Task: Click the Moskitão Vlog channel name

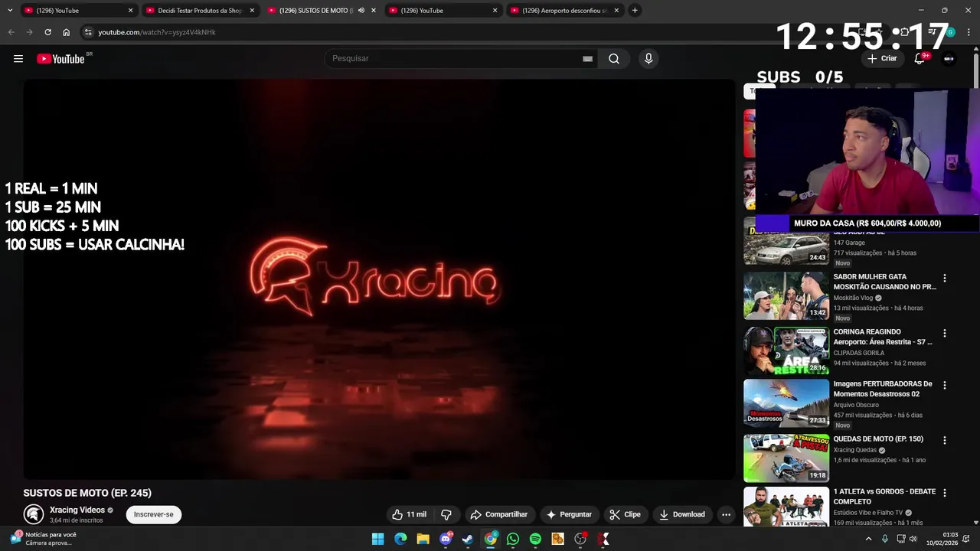Action: coord(854,298)
